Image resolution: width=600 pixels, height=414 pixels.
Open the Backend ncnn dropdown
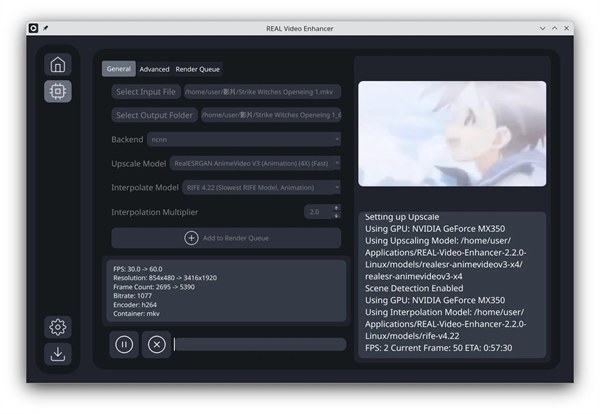[x=244, y=139]
